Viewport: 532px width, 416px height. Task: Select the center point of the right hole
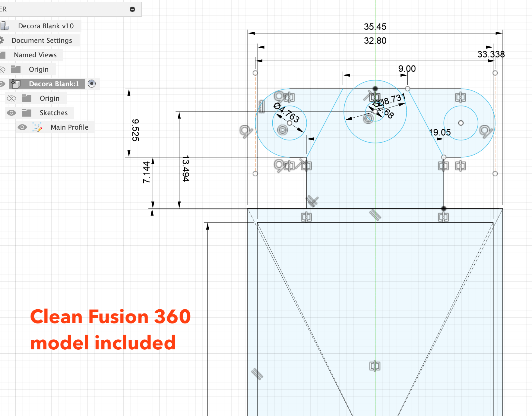[x=461, y=123]
